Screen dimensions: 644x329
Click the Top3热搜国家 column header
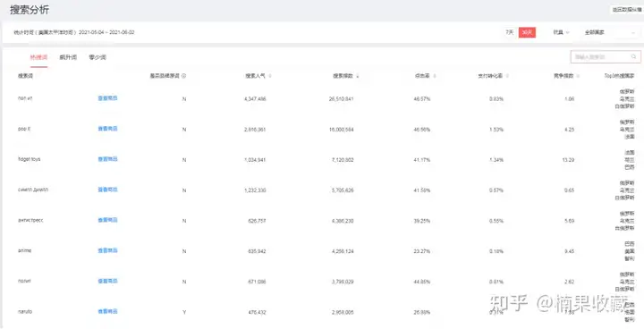pyautogui.click(x=619, y=76)
